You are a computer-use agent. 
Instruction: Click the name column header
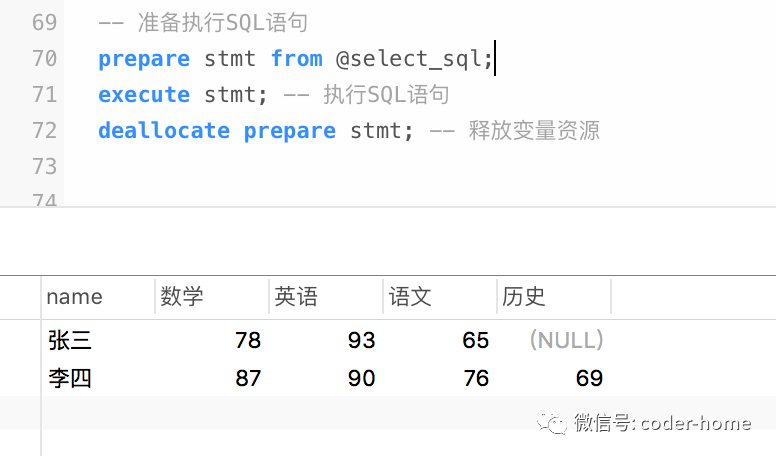pos(75,297)
